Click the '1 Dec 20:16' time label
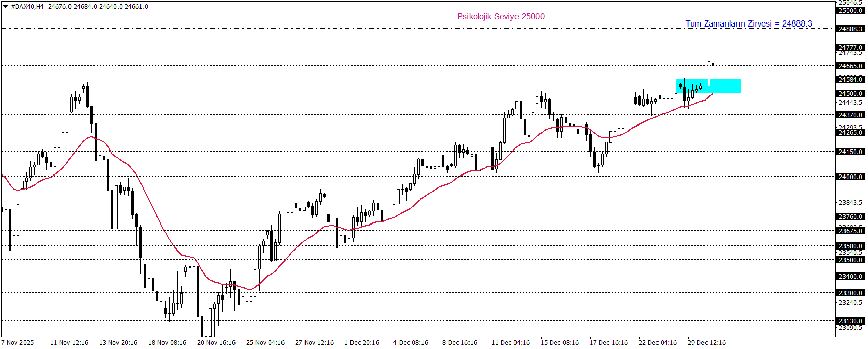Viewport: 868px width, 349px height. [x=362, y=342]
